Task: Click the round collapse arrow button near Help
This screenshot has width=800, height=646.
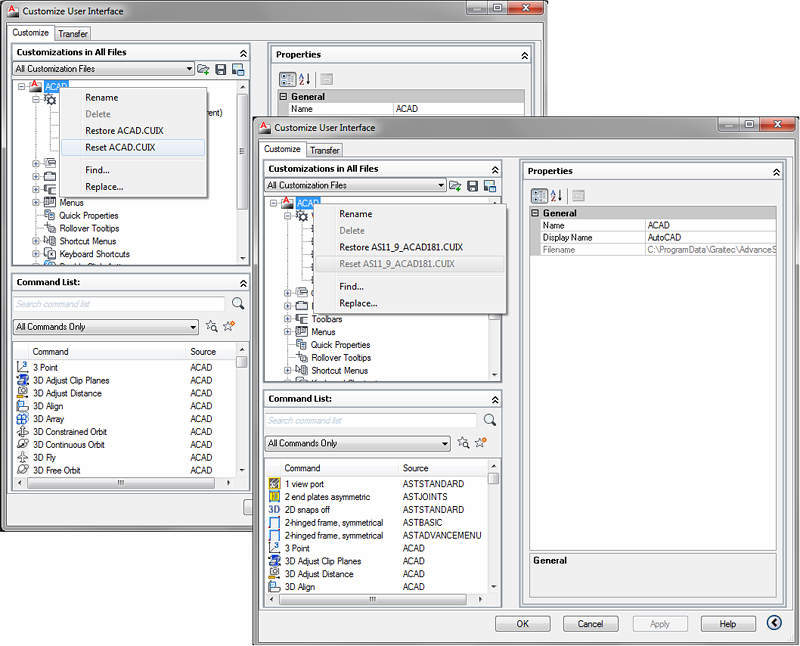Action: 774,623
